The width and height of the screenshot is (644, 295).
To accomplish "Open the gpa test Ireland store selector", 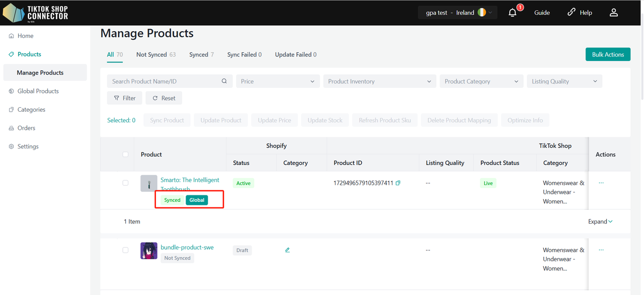I will coord(457,13).
